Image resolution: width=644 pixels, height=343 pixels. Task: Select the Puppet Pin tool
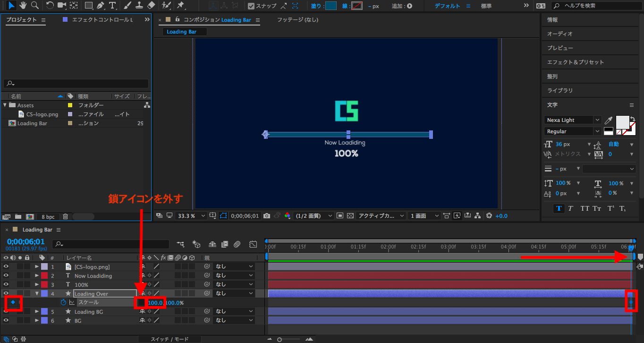point(180,6)
